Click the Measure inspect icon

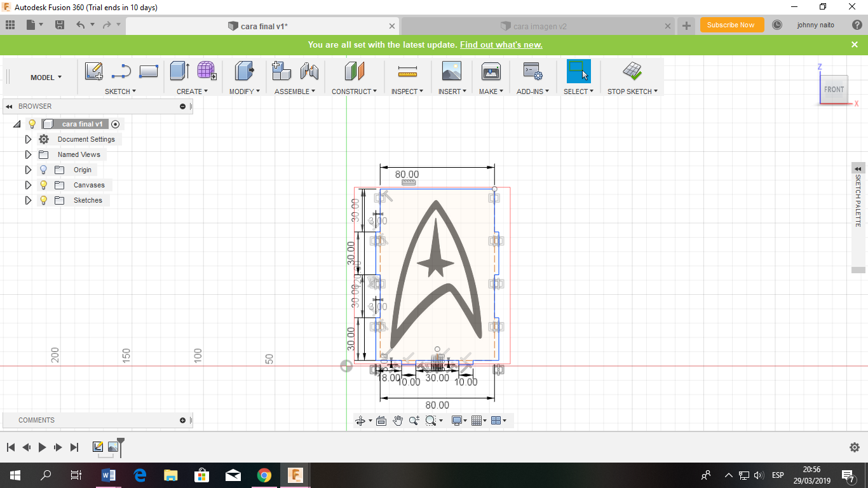[x=407, y=71]
